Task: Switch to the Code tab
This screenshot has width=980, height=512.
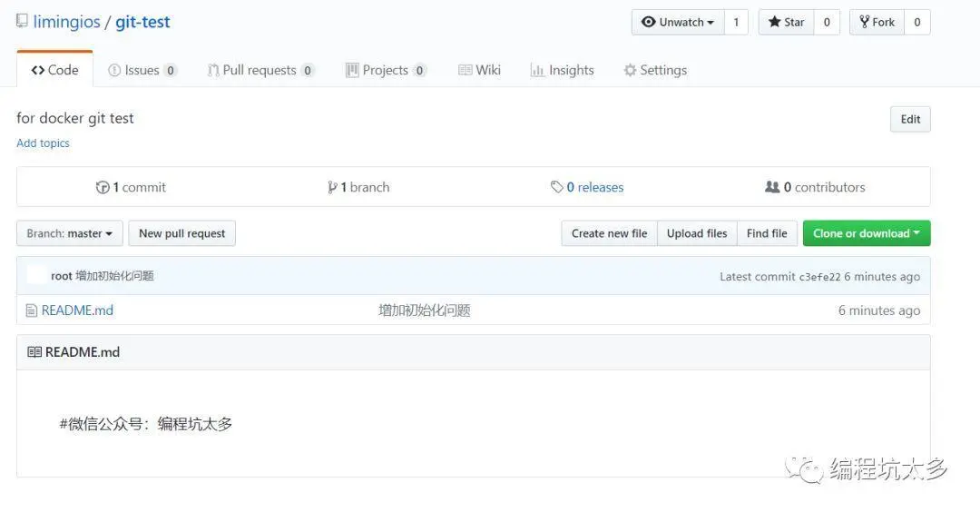Action: [55, 70]
